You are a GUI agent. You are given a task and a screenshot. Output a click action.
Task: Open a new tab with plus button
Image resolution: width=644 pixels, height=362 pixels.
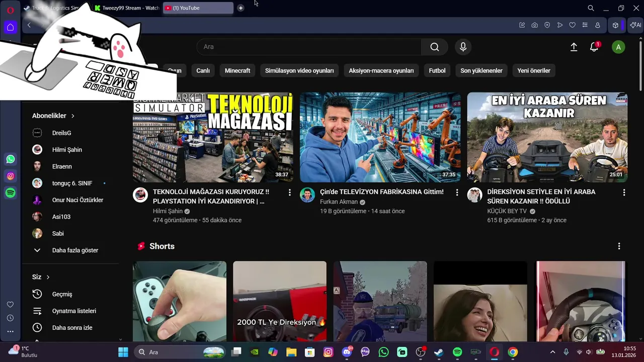point(240,8)
